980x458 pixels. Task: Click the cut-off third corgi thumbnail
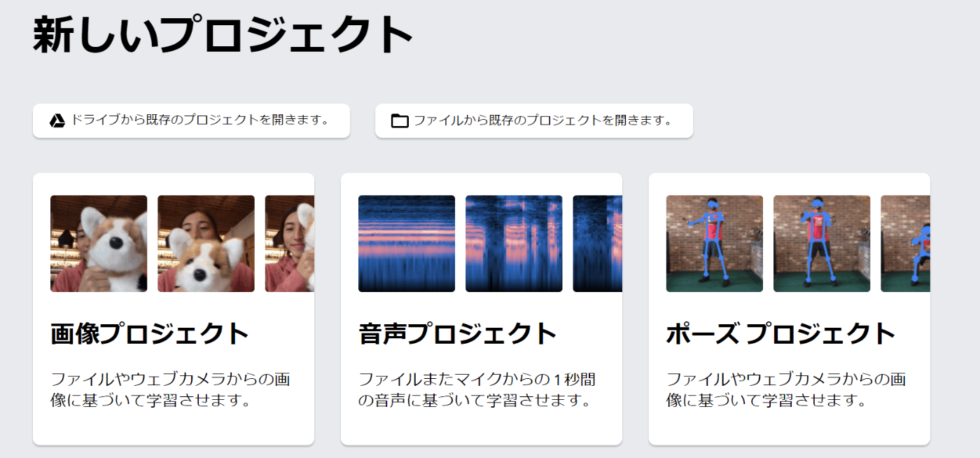click(x=290, y=244)
